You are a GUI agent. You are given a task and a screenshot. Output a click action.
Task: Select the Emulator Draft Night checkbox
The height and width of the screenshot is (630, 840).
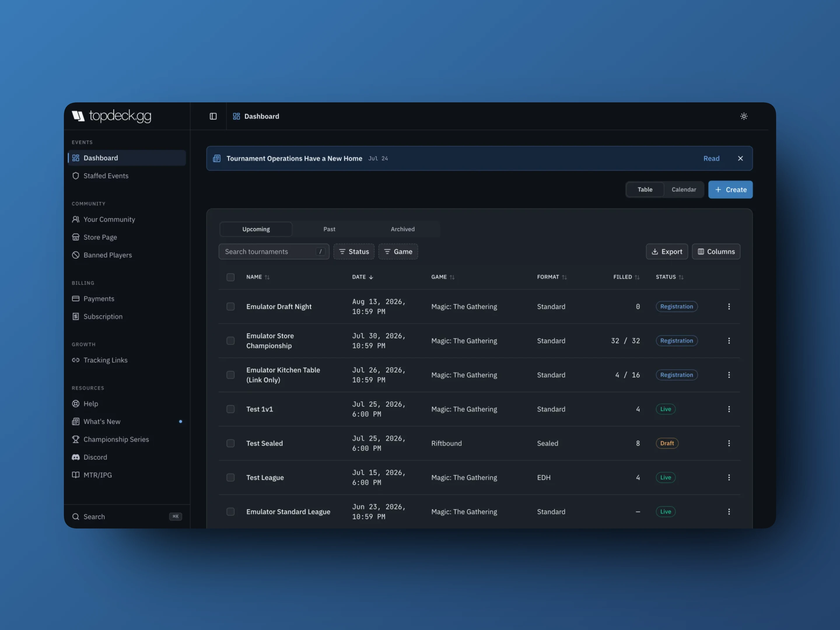(230, 307)
